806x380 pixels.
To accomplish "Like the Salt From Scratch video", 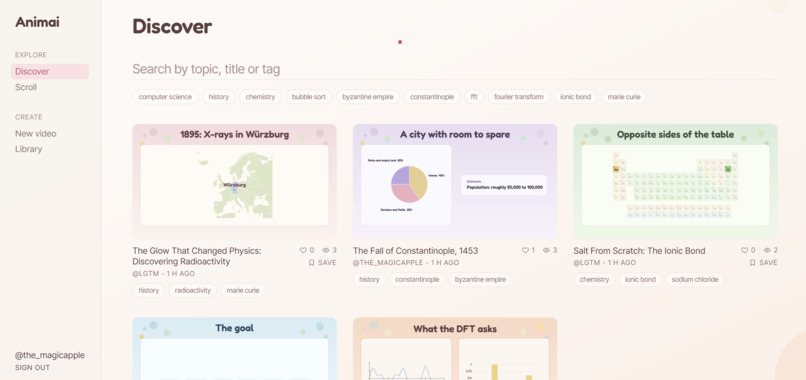I will [x=744, y=250].
